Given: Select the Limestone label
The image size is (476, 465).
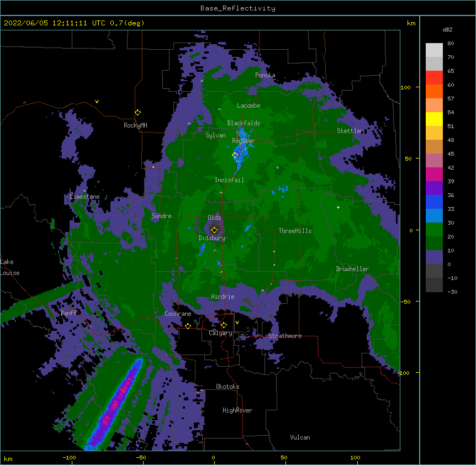Looking at the screenshot, I should tap(84, 197).
